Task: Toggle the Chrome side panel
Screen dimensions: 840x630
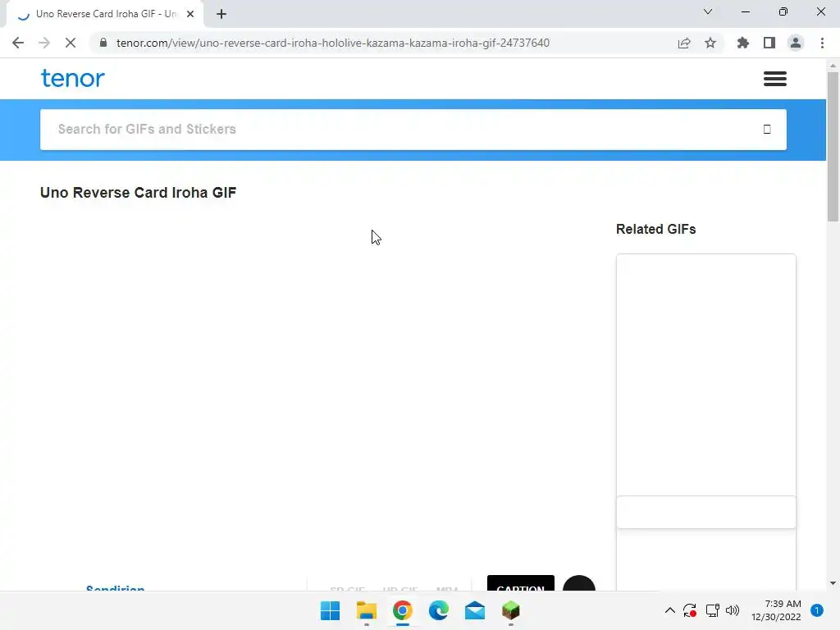Action: [x=769, y=43]
